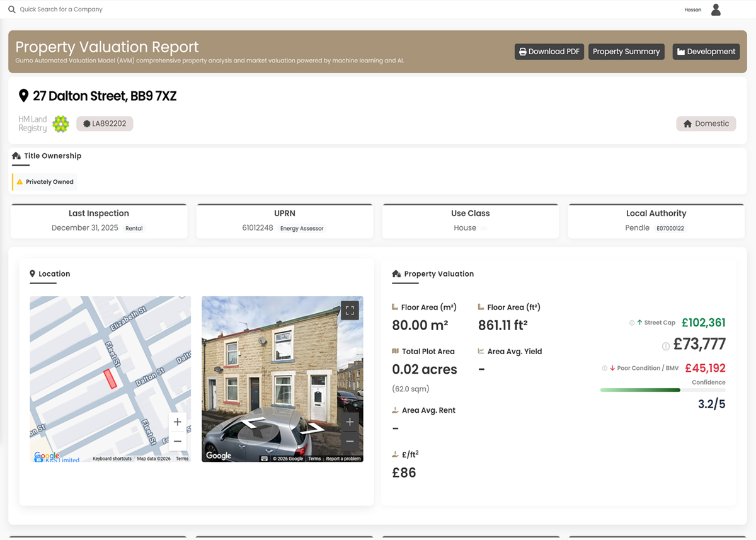Image resolution: width=756 pixels, height=540 pixels.
Task: Click the LA892202 title number badge
Action: point(105,124)
